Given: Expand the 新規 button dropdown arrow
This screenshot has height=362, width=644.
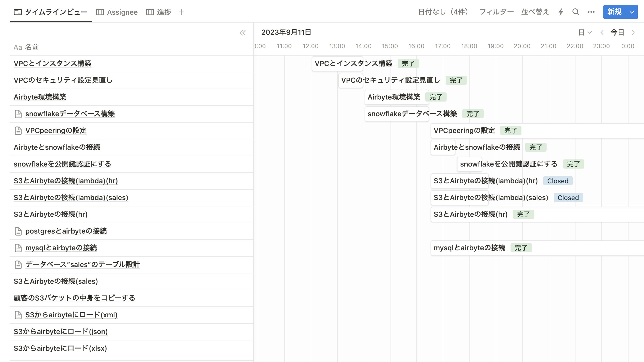Looking at the screenshot, I should (x=632, y=12).
